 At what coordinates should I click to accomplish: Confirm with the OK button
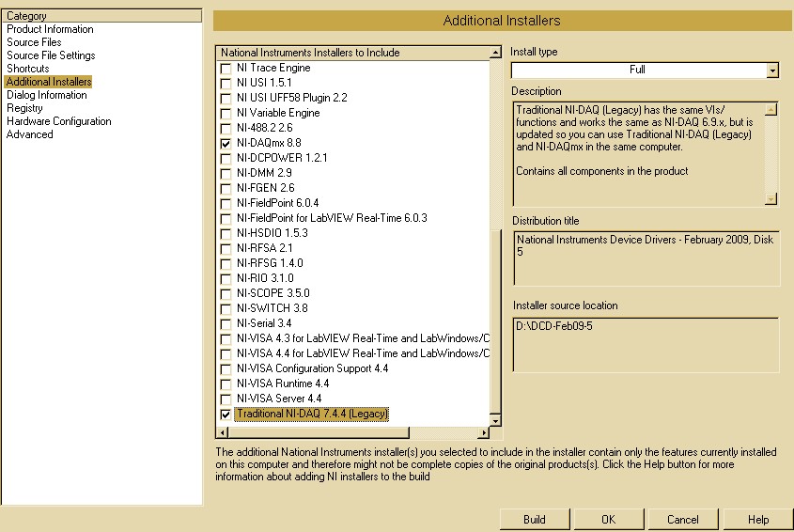[609, 520]
